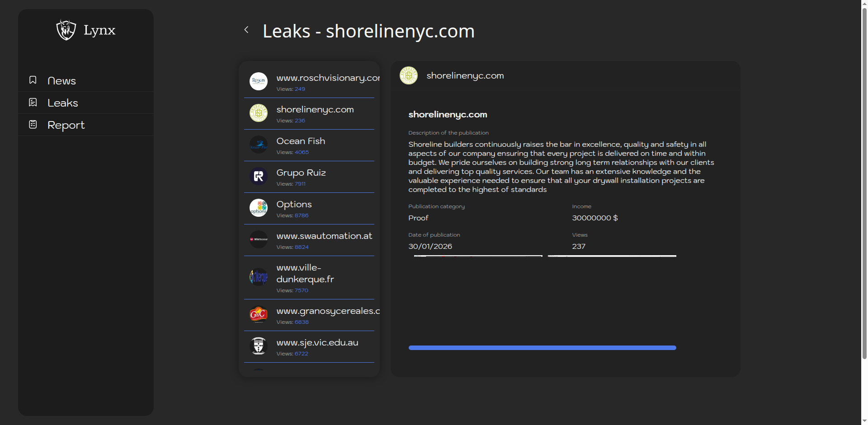Open the right proof image thumbnail

pos(612,256)
